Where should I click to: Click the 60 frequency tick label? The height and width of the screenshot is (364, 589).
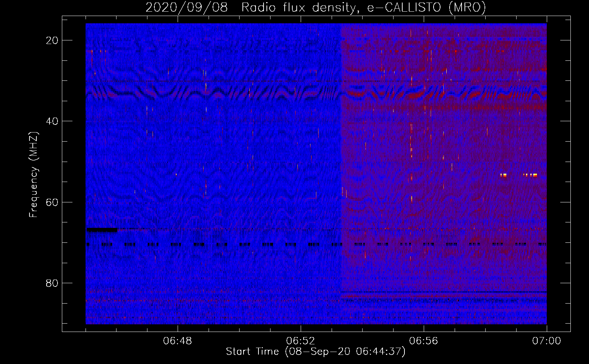(52, 202)
